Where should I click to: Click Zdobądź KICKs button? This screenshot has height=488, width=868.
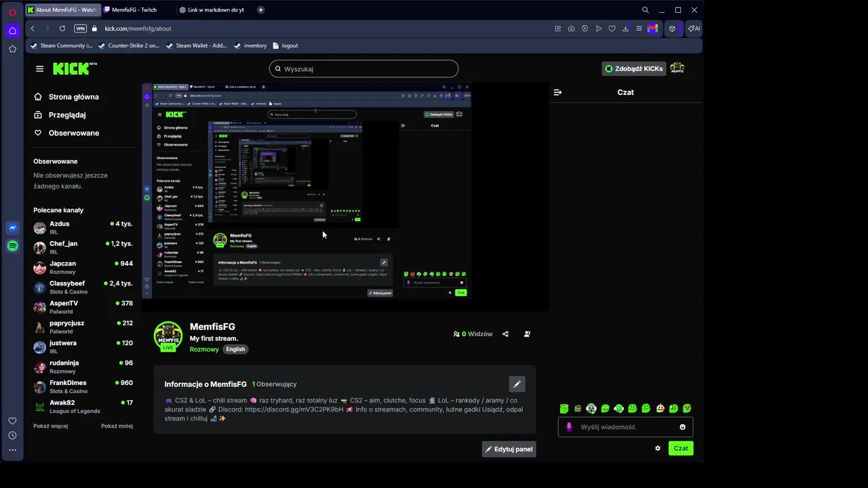(x=633, y=68)
